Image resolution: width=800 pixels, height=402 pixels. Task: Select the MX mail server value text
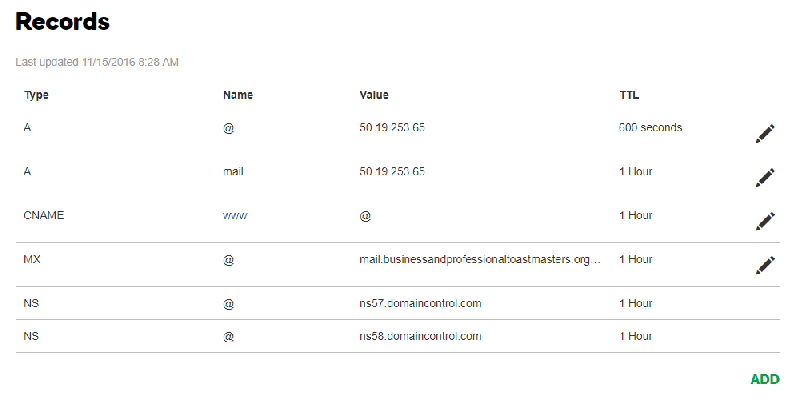[x=480, y=259]
